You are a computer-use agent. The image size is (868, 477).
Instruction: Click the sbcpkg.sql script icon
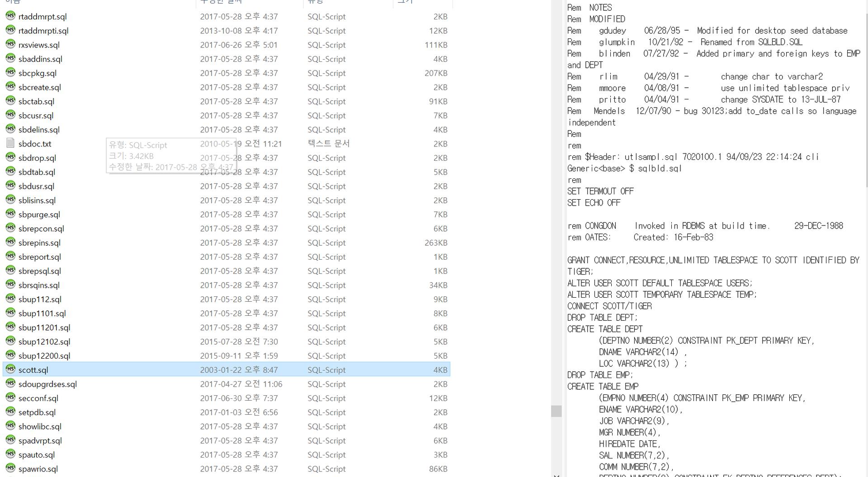(10, 72)
